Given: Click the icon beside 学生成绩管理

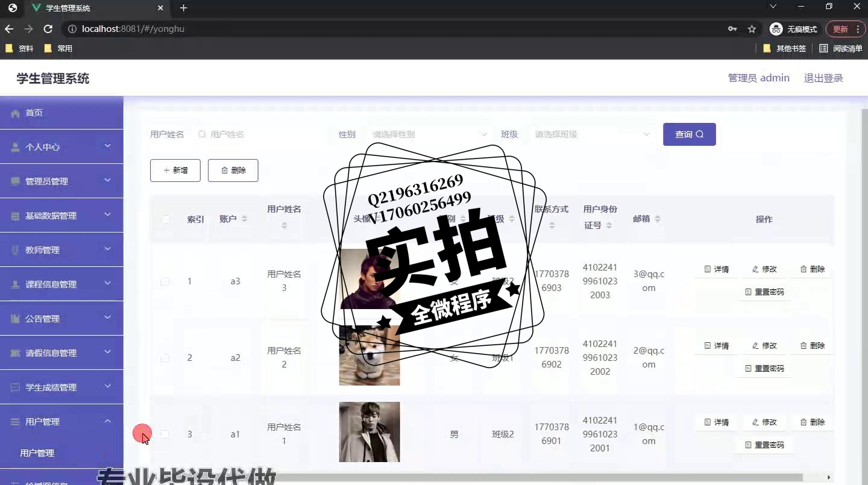Looking at the screenshot, I should click(x=16, y=387).
